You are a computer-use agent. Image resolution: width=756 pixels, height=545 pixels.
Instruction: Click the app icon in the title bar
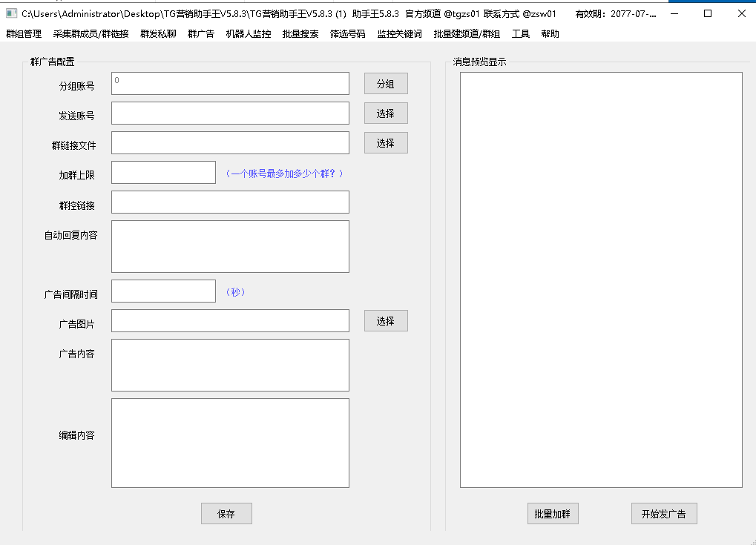[x=11, y=13]
